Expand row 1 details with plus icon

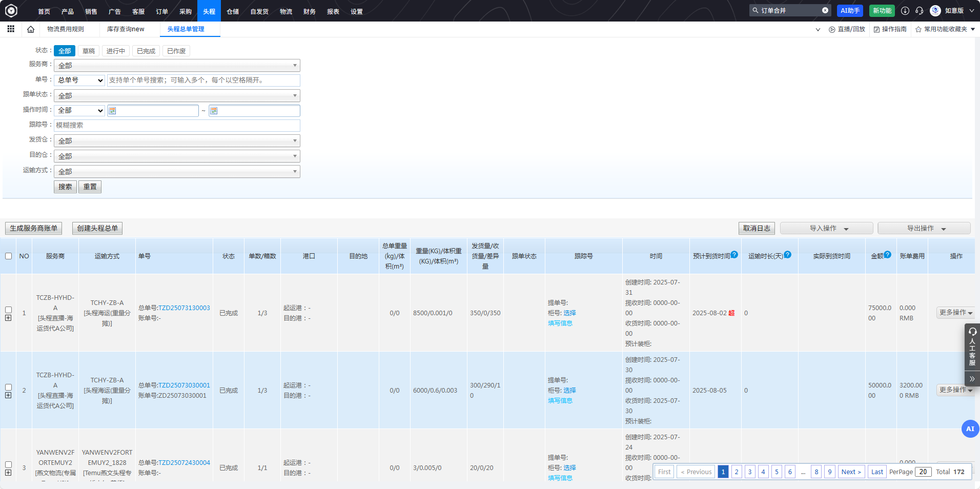point(8,318)
